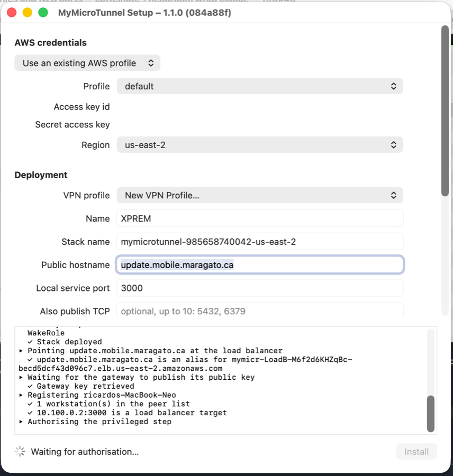Image resolution: width=453 pixels, height=476 pixels.
Task: Click the green zoom window button
Action: click(43, 13)
